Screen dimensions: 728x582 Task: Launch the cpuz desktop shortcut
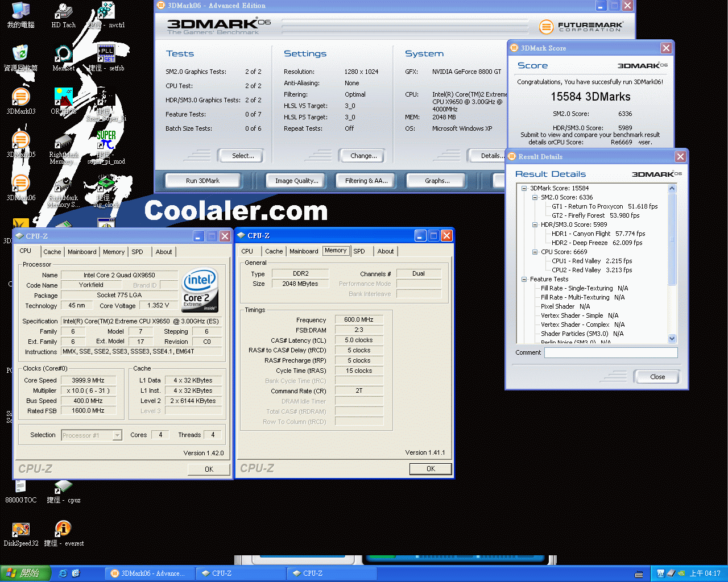63,492
